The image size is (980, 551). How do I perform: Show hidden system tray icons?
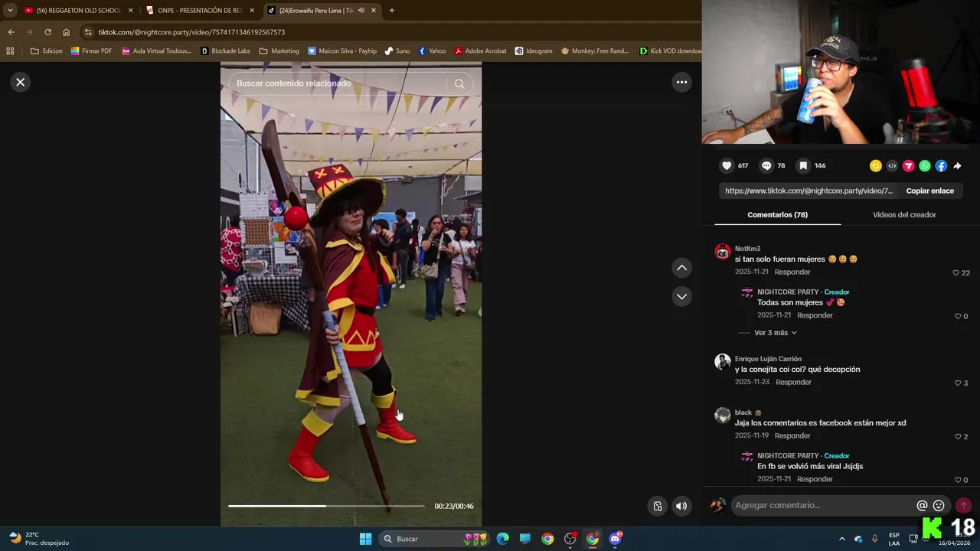(x=842, y=539)
